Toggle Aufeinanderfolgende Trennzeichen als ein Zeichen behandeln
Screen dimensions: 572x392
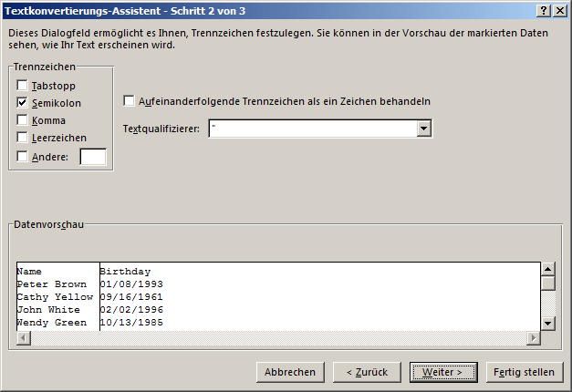click(129, 101)
